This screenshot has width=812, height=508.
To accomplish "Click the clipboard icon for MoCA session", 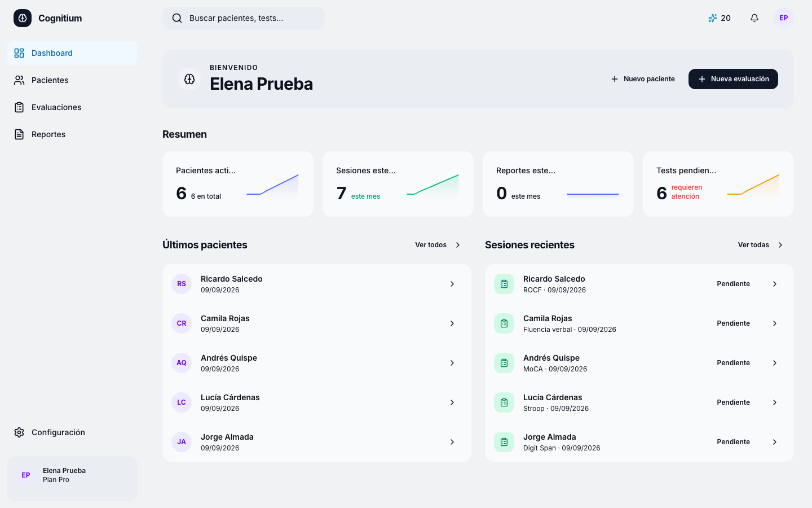I will click(x=504, y=363).
